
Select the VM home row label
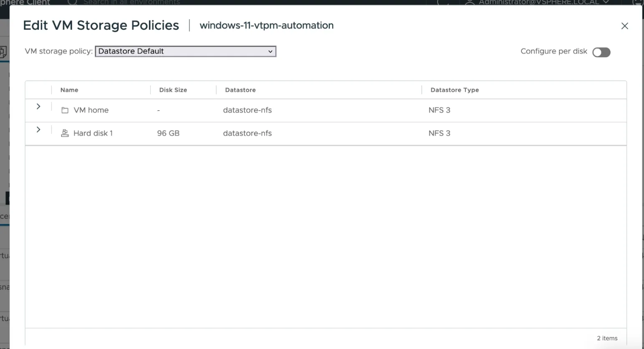pyautogui.click(x=91, y=110)
